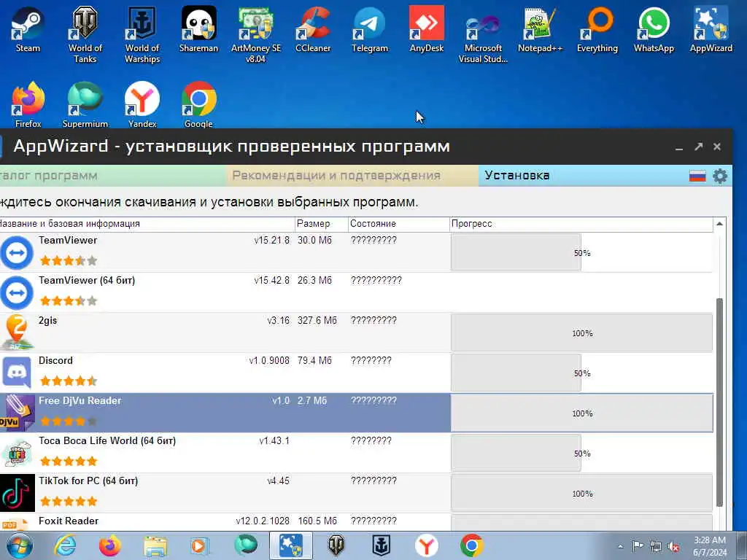
Task: Click the network tray icon
Action: (x=656, y=546)
